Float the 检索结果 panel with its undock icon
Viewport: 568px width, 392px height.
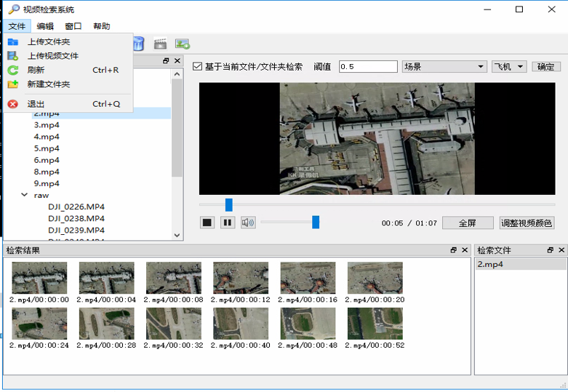pos(454,250)
